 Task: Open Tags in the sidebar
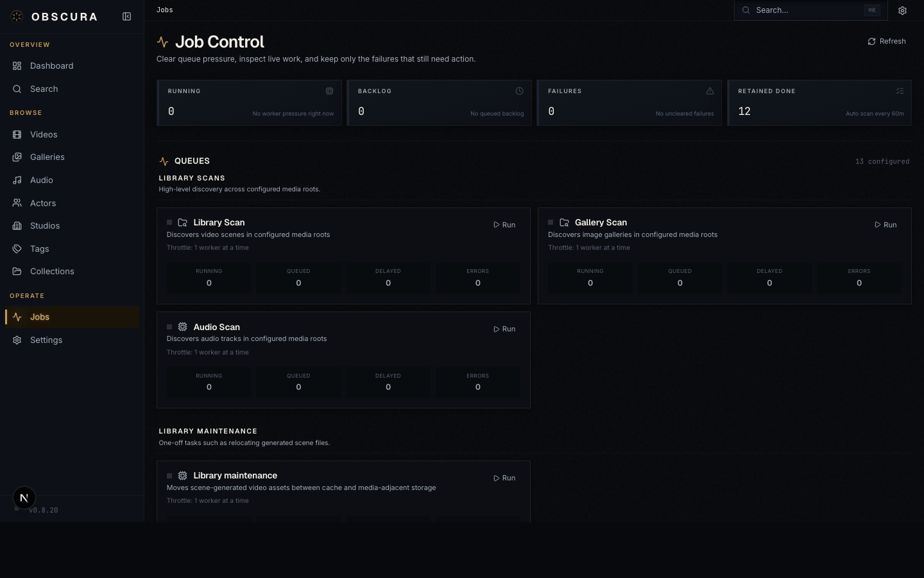[x=72, y=249]
